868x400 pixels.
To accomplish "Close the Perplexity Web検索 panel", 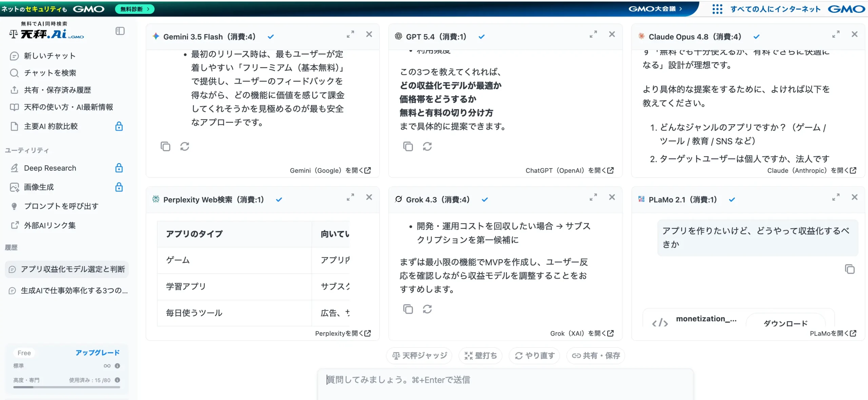I will pyautogui.click(x=369, y=197).
